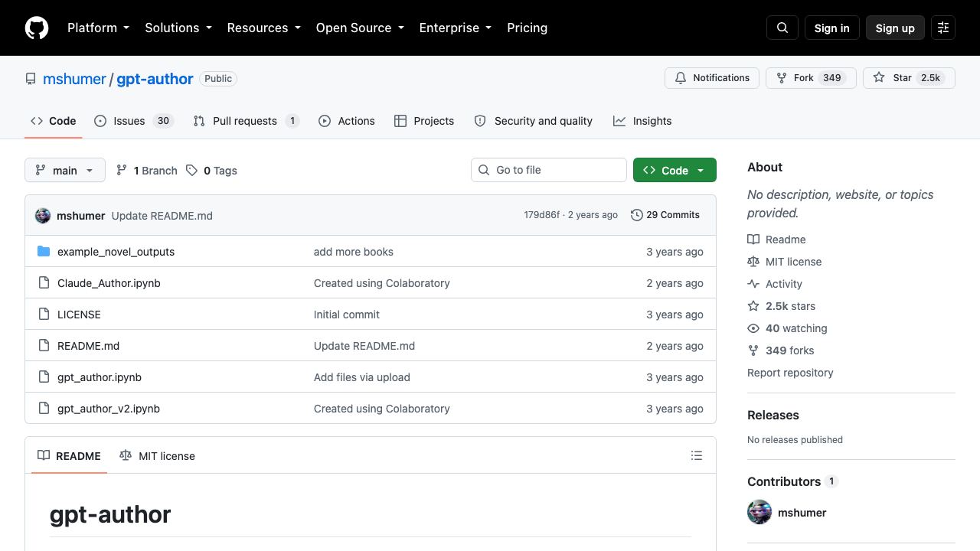Screen dimensions: 980x551
Task: Open mshumer owner profile link
Action: (74, 79)
